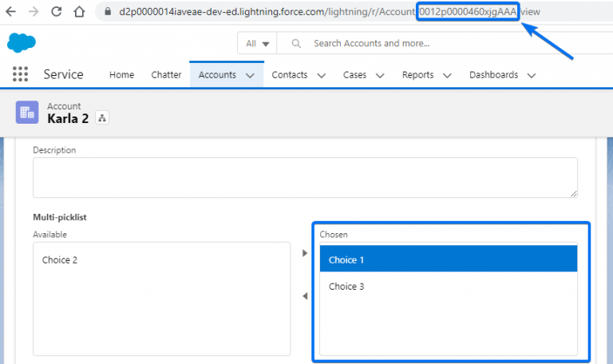Click the lock icon in the address bar
This screenshot has width=613, height=364.
tap(108, 12)
